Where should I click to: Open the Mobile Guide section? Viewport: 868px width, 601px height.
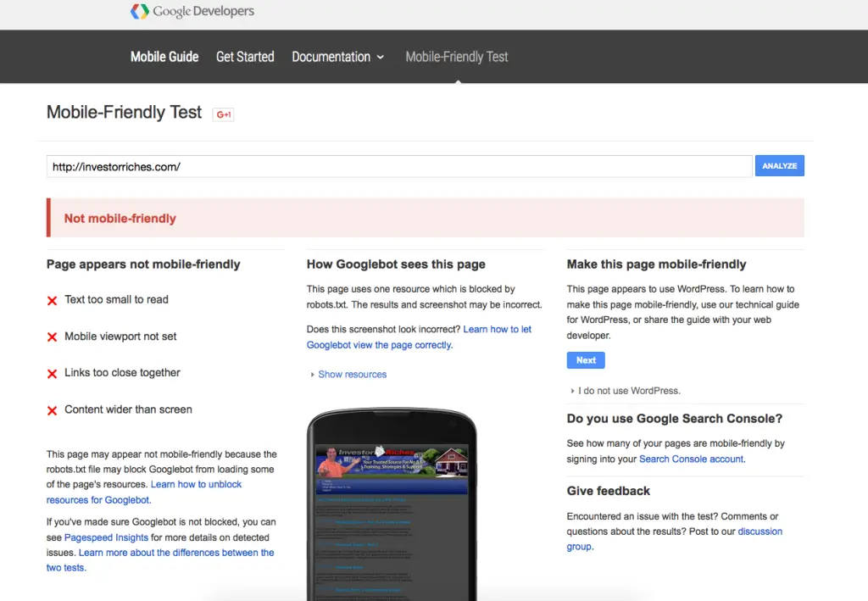pos(164,57)
